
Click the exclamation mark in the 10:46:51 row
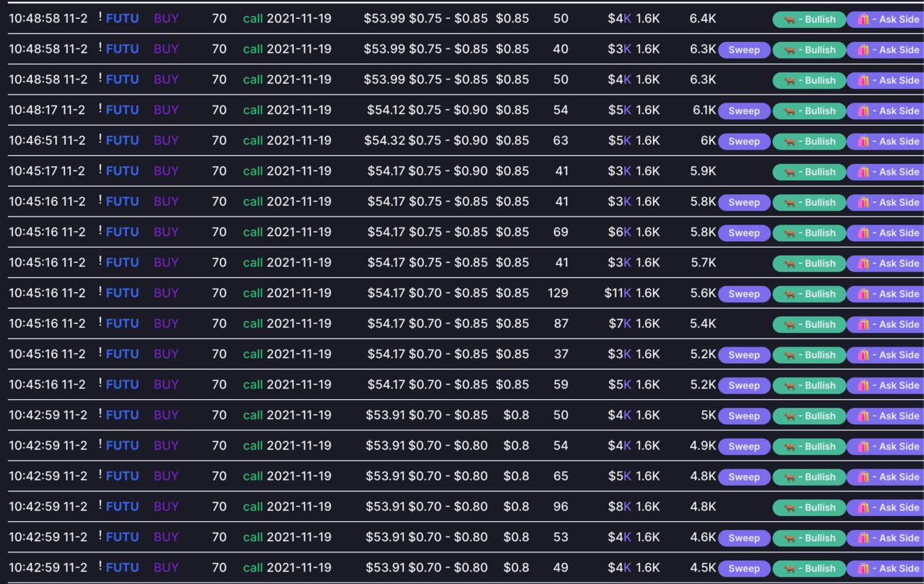pos(100,139)
